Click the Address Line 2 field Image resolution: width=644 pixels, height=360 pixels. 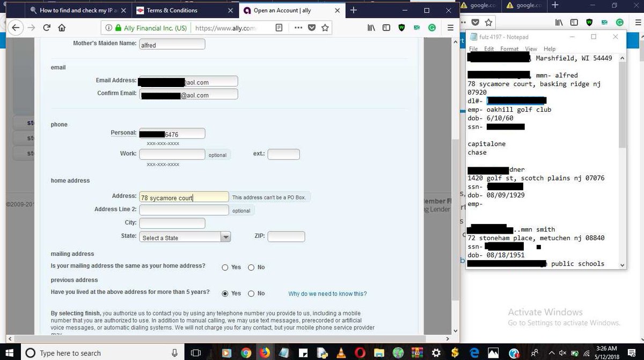(x=184, y=210)
